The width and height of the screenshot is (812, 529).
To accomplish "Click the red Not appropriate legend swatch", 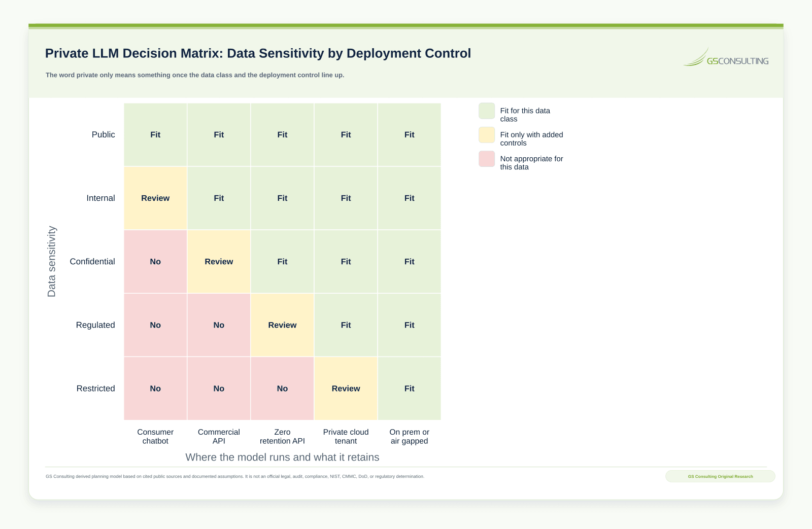I will (487, 159).
